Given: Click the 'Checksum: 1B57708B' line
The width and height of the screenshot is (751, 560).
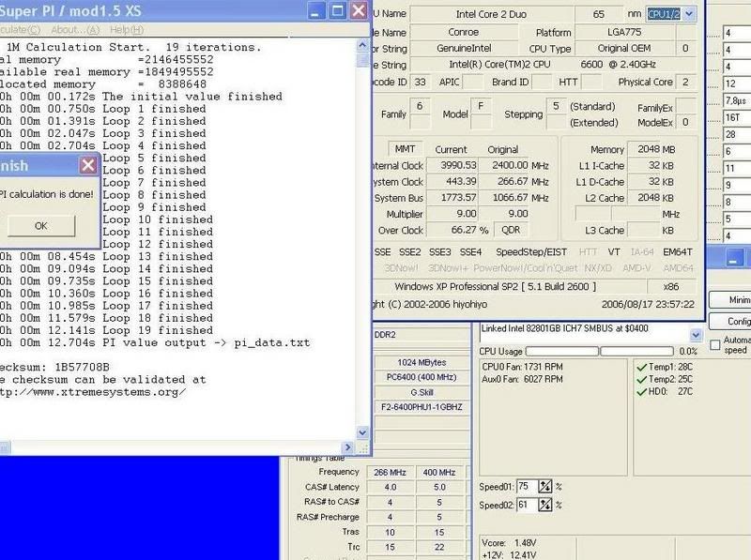Looking at the screenshot, I should click(54, 367).
